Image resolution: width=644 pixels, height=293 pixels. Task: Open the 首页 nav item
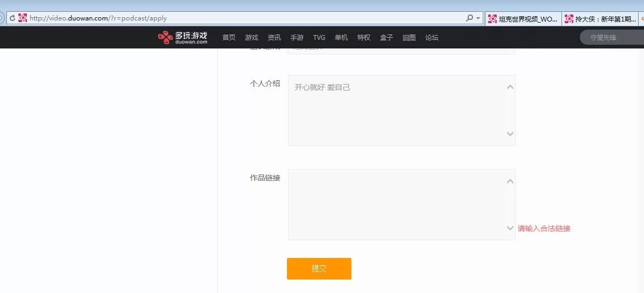coord(229,37)
